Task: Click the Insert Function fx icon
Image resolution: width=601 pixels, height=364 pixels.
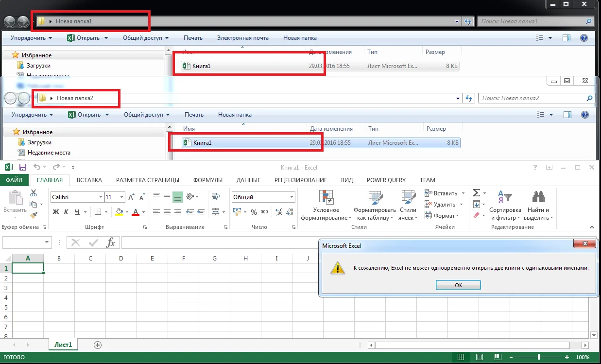Action: pos(111,243)
